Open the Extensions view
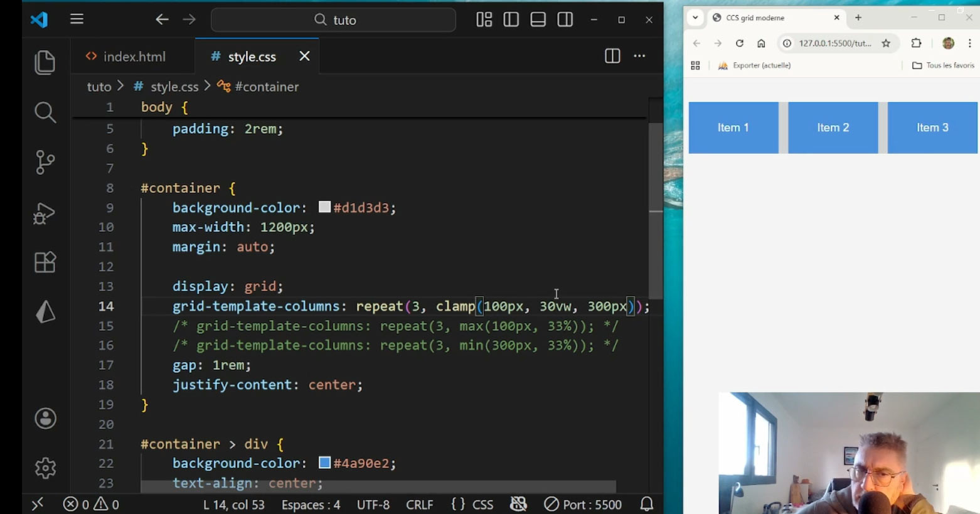The width and height of the screenshot is (980, 514). pyautogui.click(x=45, y=262)
